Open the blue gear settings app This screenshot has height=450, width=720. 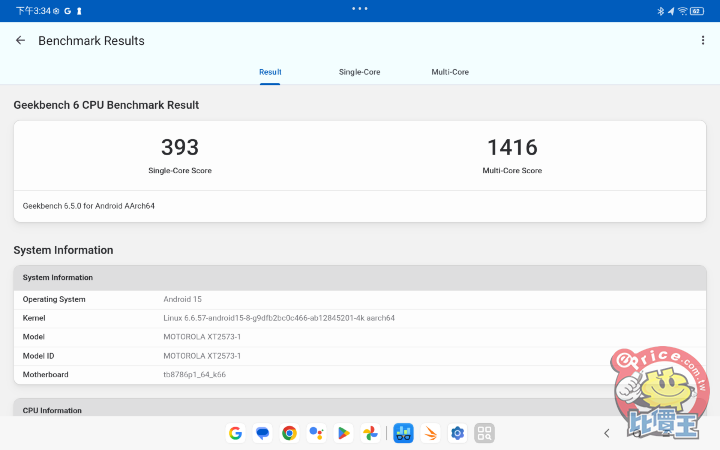point(457,433)
